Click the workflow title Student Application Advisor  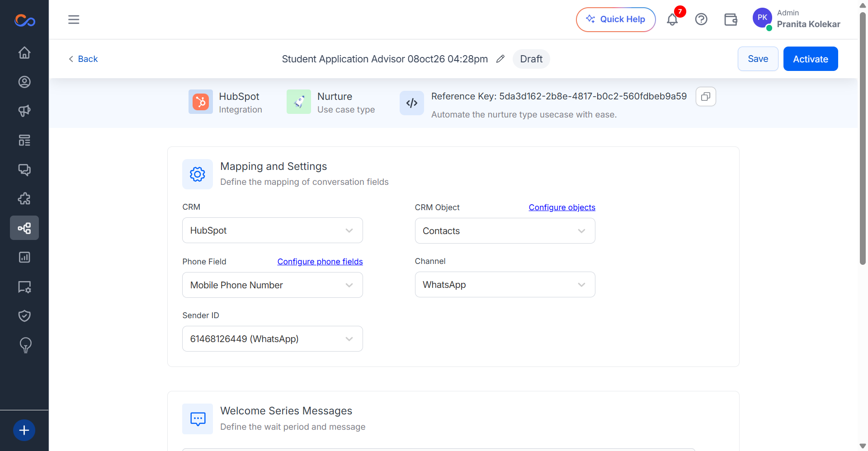(385, 59)
